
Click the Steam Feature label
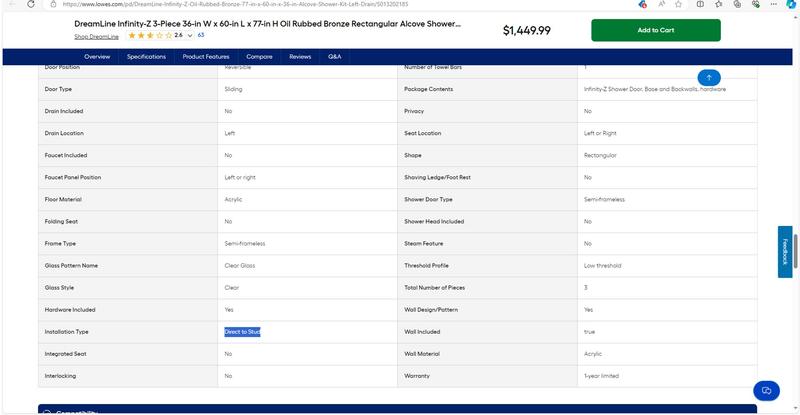(423, 243)
